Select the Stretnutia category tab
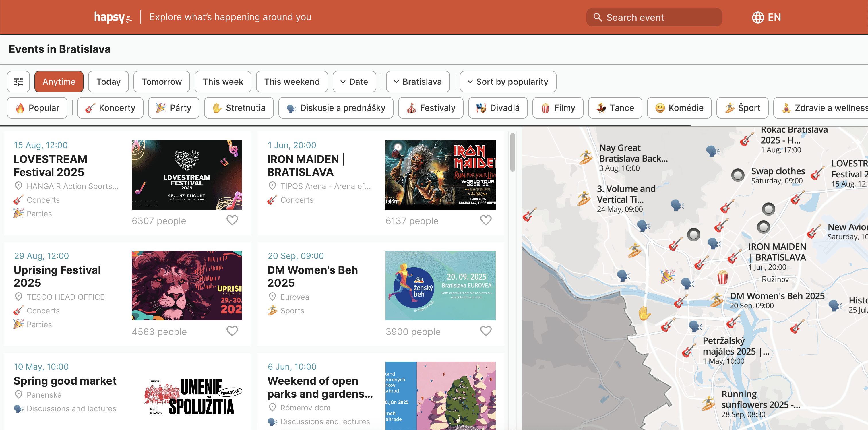Viewport: 868px width, 430px height. tap(239, 108)
